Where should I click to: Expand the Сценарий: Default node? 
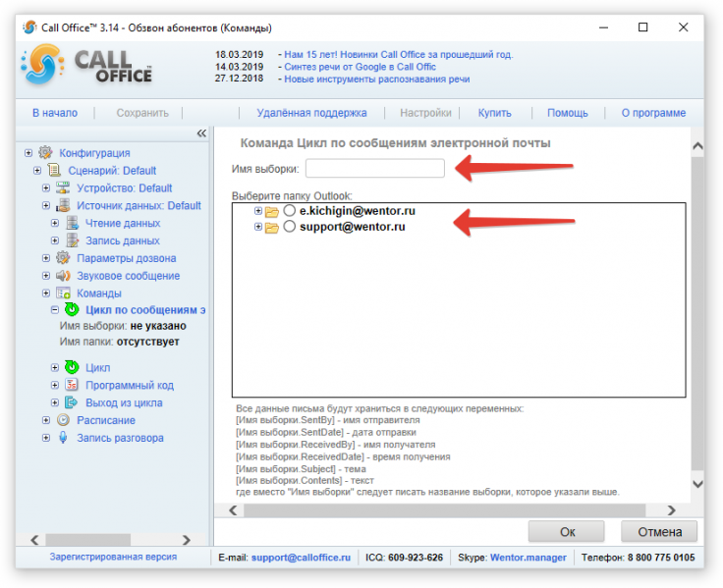[37, 171]
